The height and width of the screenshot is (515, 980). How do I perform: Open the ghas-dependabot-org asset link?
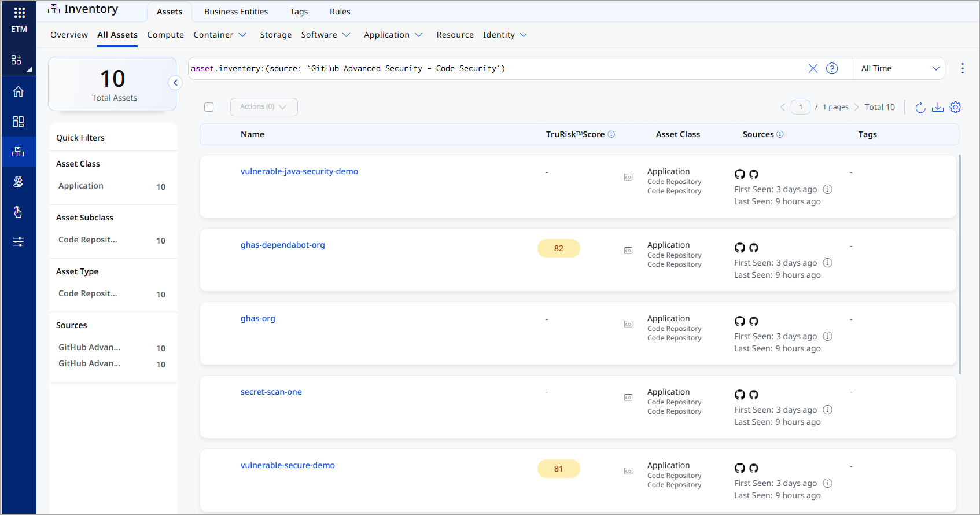282,245
